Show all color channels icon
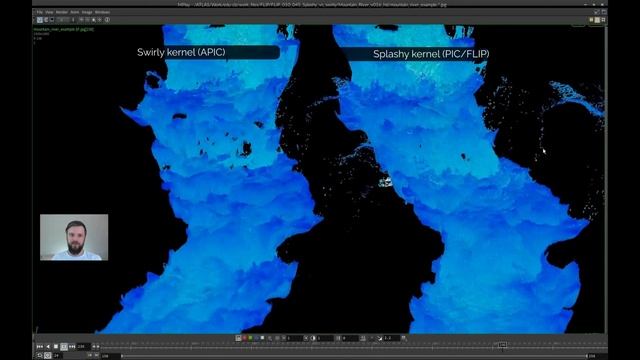This screenshot has height=360, width=640. tap(238, 338)
